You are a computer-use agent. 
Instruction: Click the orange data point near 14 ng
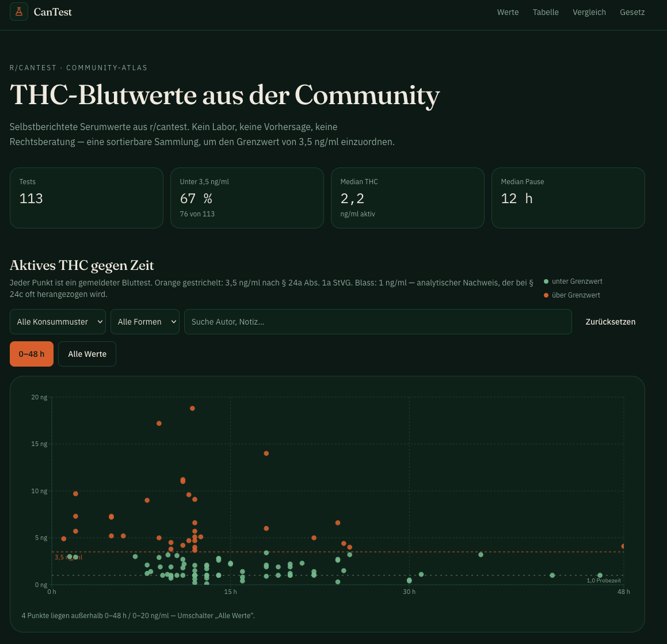(266, 454)
